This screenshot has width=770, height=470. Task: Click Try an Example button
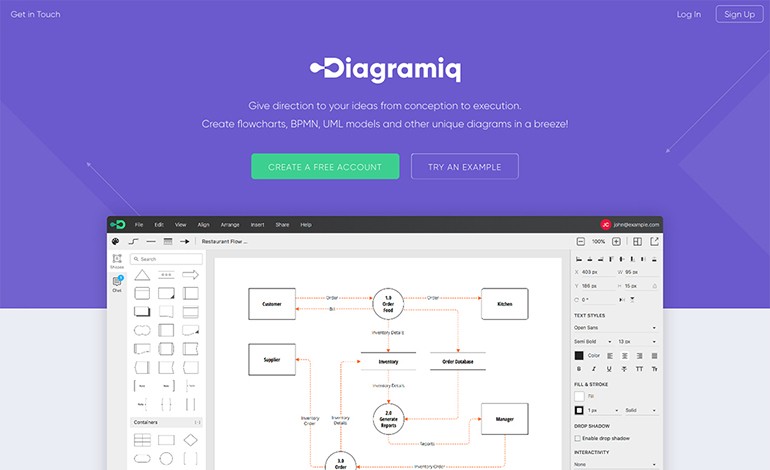click(x=465, y=166)
